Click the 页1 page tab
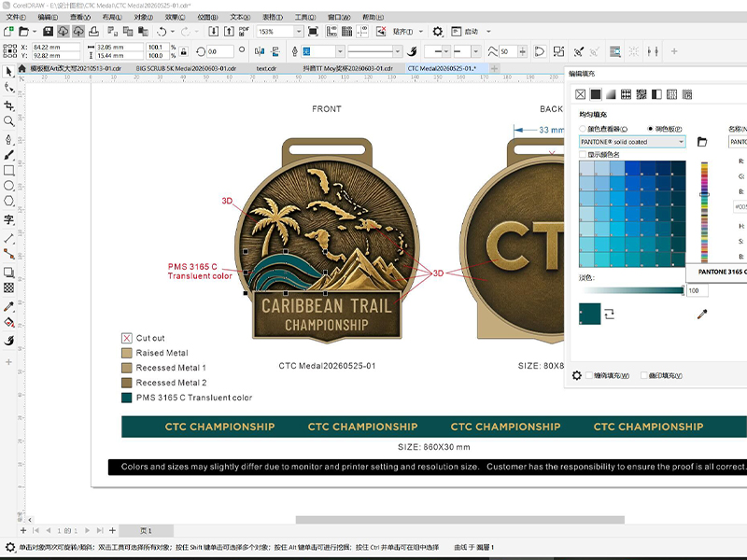 [x=146, y=530]
